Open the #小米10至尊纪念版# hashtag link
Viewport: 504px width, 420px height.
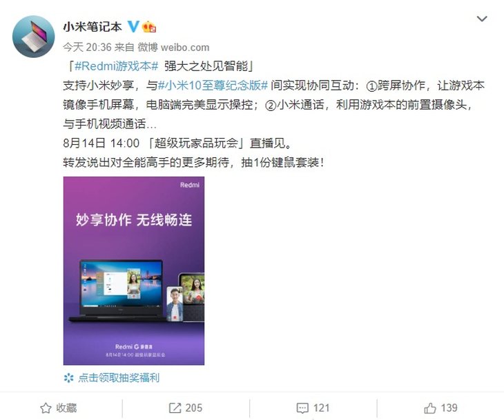(213, 86)
